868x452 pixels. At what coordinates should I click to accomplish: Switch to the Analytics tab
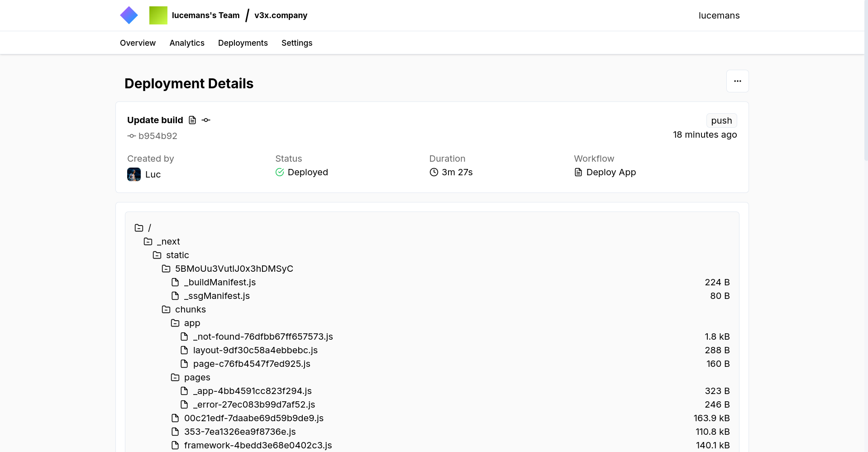187,43
